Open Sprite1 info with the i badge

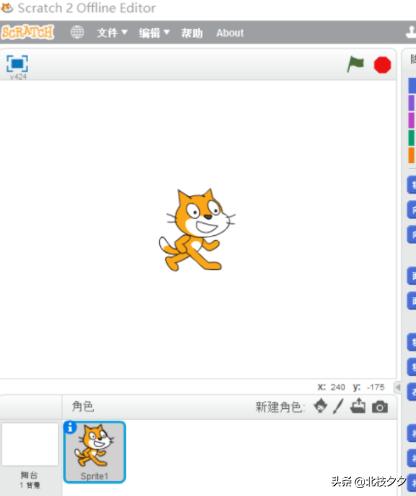(x=70, y=427)
